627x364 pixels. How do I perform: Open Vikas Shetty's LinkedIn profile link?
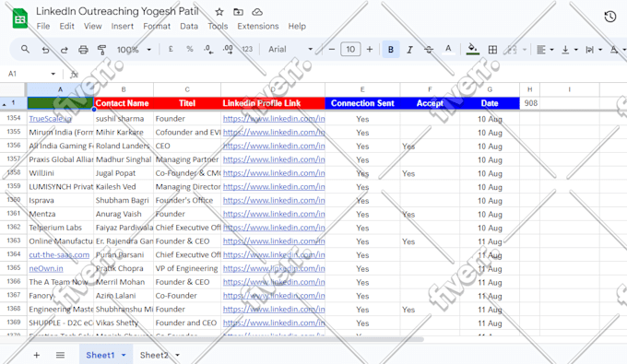[274, 323]
